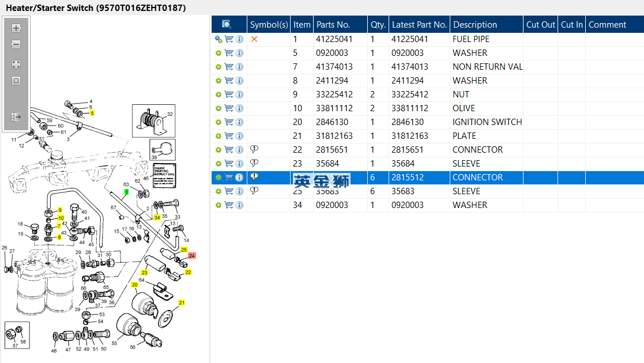Zoom in the parts diagram
Image resolution: width=644 pixels, height=363 pixels.
pos(16,28)
